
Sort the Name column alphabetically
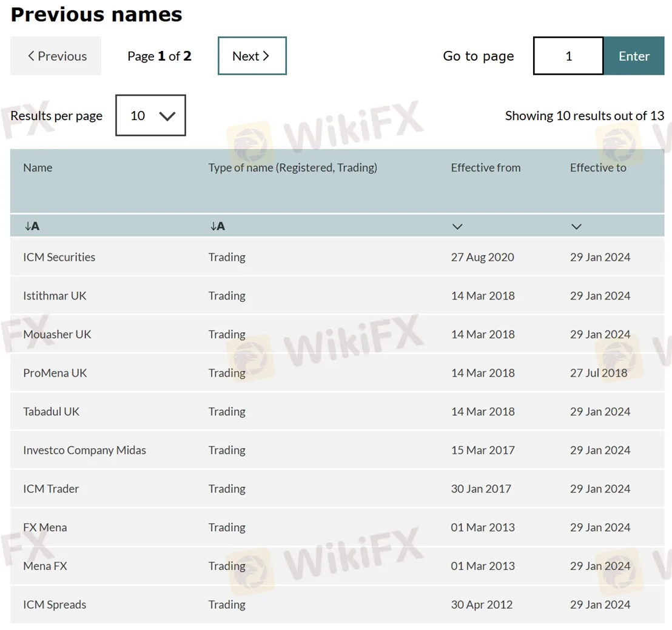point(32,226)
